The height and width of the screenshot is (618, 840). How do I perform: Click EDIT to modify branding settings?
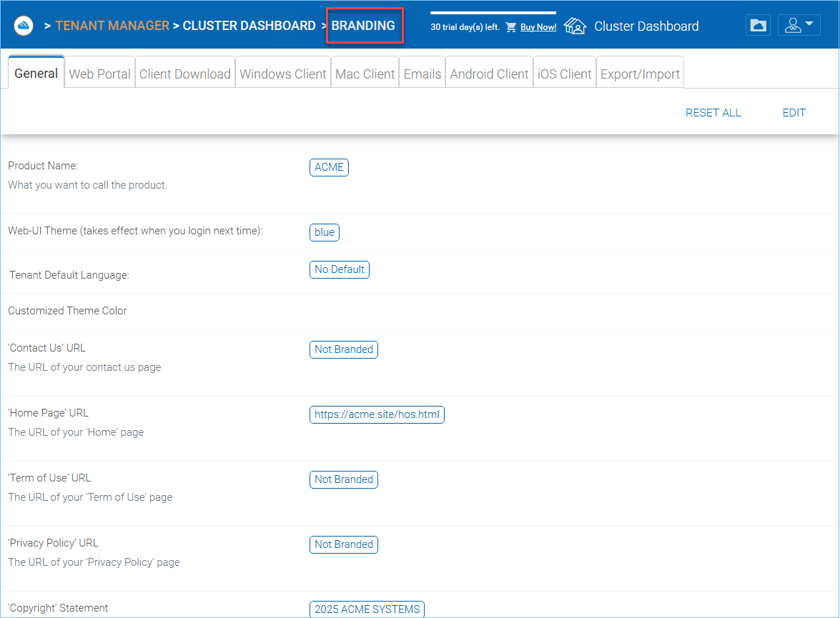tap(794, 112)
